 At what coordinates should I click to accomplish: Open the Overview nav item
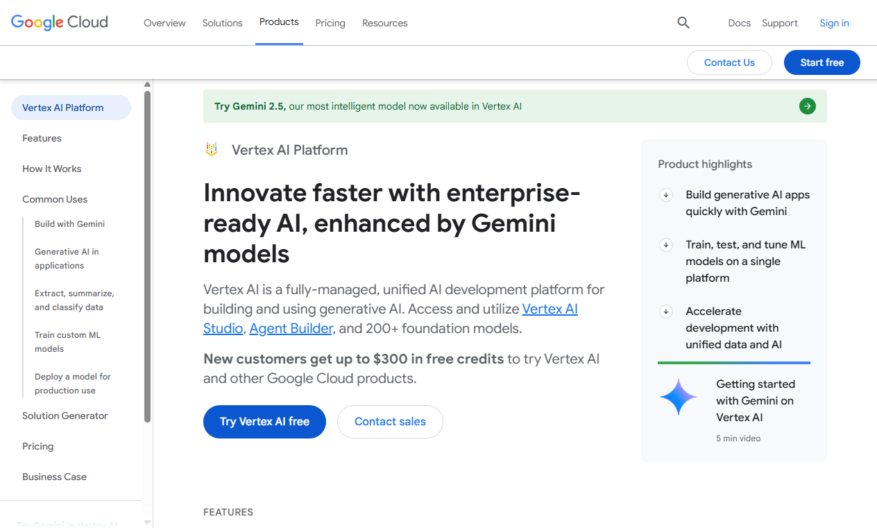[x=164, y=23]
